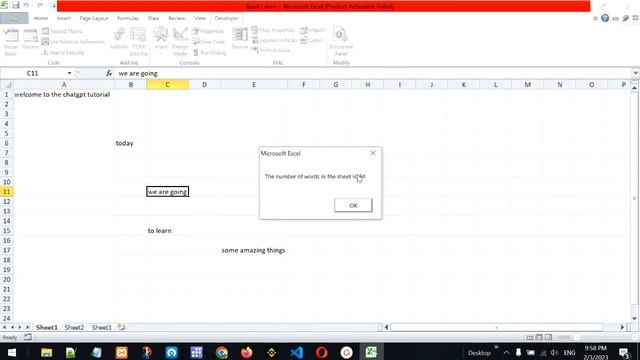
Task: Open the Document Panel
Action: click(341, 42)
